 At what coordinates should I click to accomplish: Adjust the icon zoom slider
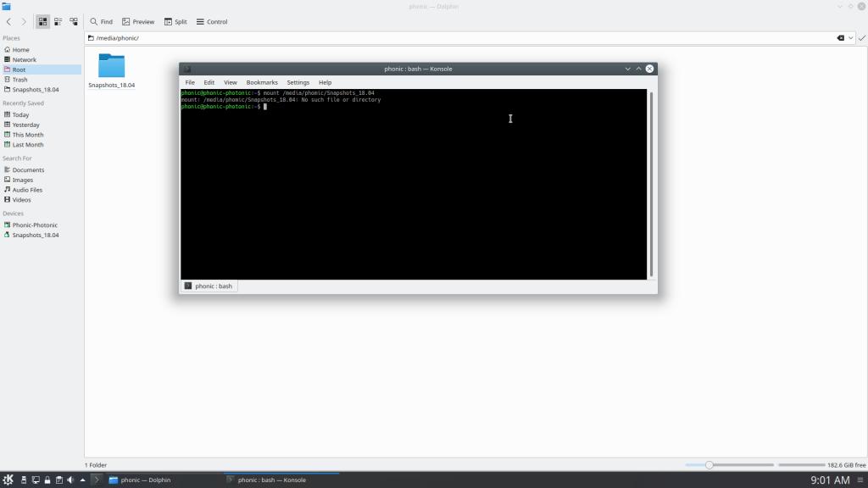tap(709, 465)
